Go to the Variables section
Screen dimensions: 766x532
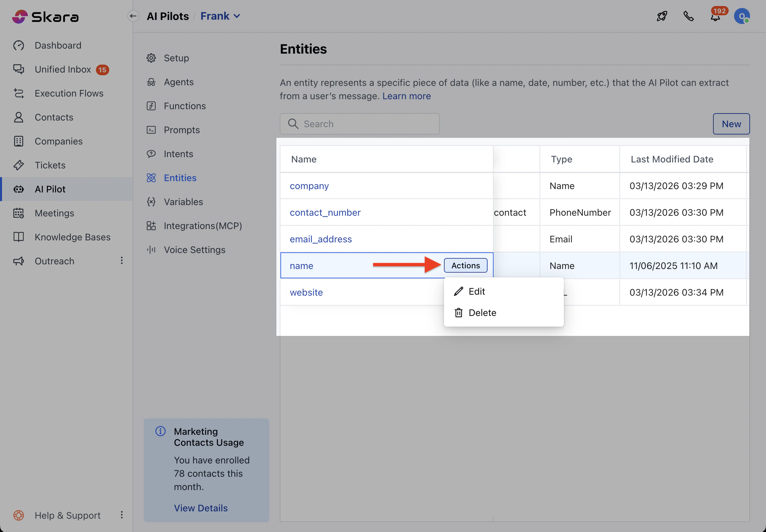[x=183, y=202]
